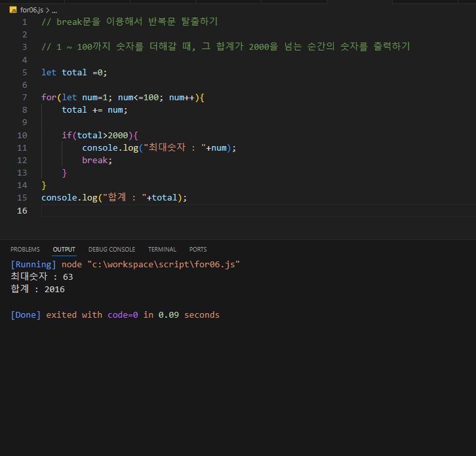
Task: Click the 'if(total>2000){' condition
Action: click(100, 136)
